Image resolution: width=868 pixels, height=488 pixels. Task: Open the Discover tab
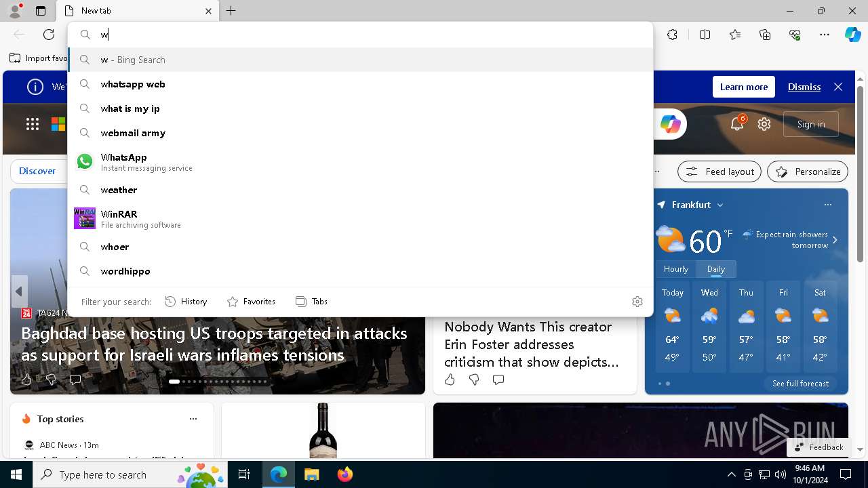[x=37, y=171]
